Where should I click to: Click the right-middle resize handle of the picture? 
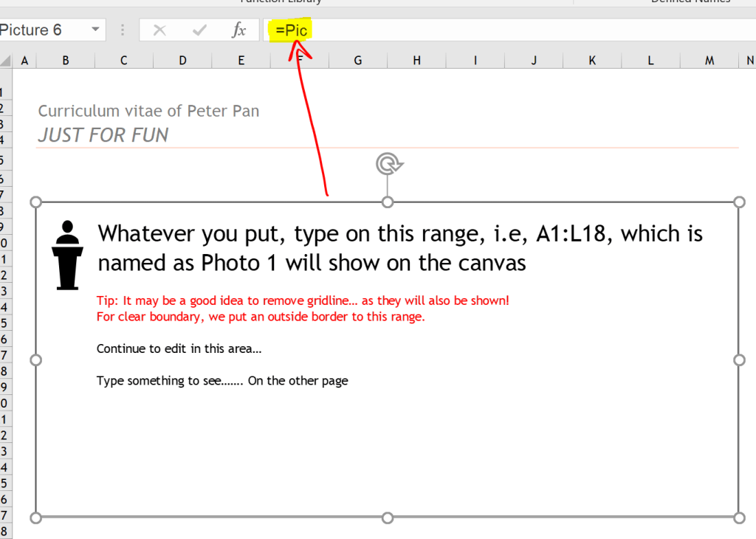739,360
